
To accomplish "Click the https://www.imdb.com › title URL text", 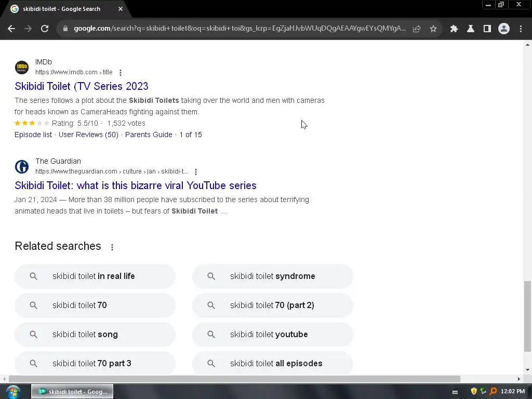I will 74,72.
